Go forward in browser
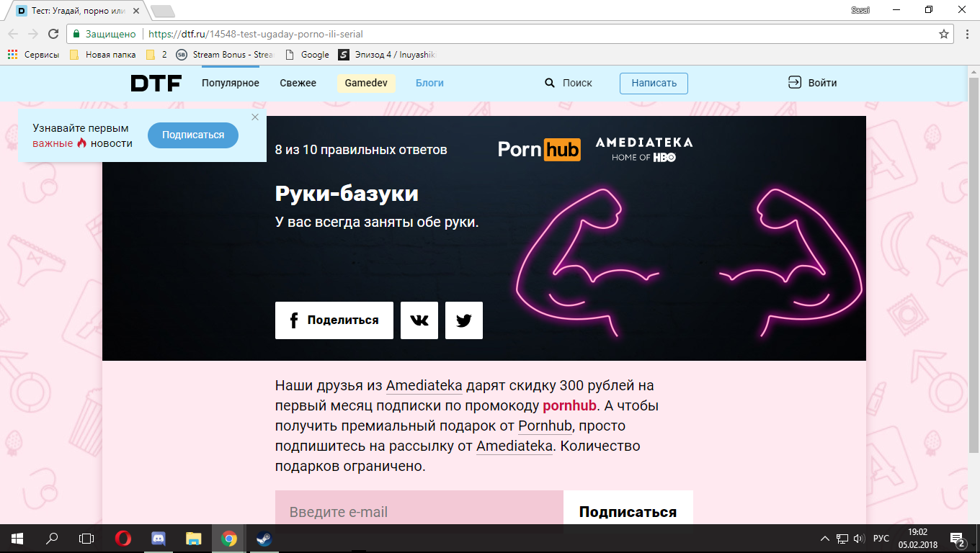Image resolution: width=980 pixels, height=553 pixels. pos(33,34)
